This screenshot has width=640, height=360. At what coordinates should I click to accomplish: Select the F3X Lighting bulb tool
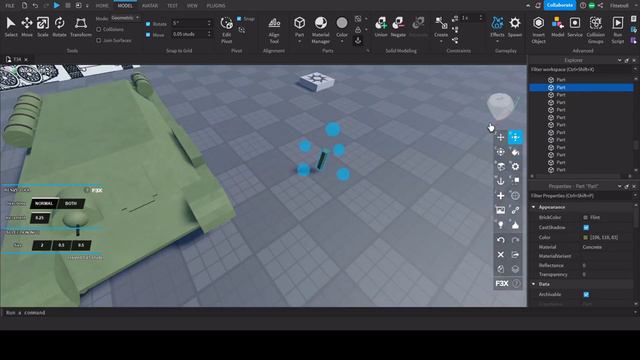click(500, 225)
